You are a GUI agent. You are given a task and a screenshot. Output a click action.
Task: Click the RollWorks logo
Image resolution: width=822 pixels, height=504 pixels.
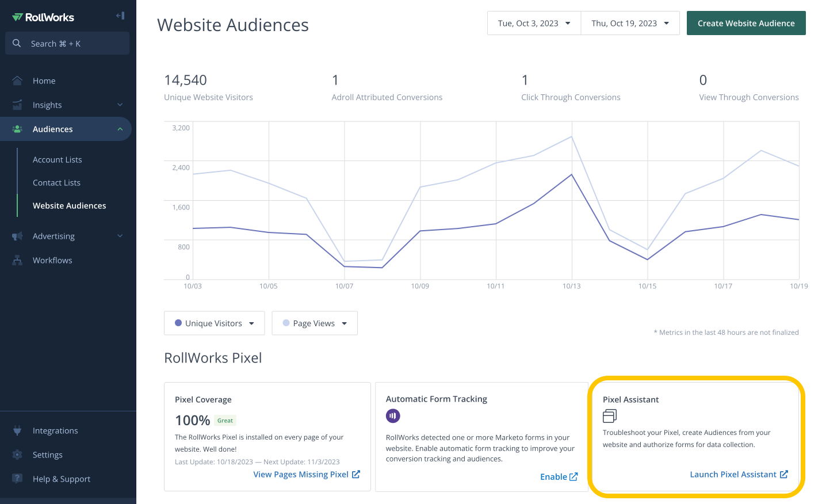43,17
